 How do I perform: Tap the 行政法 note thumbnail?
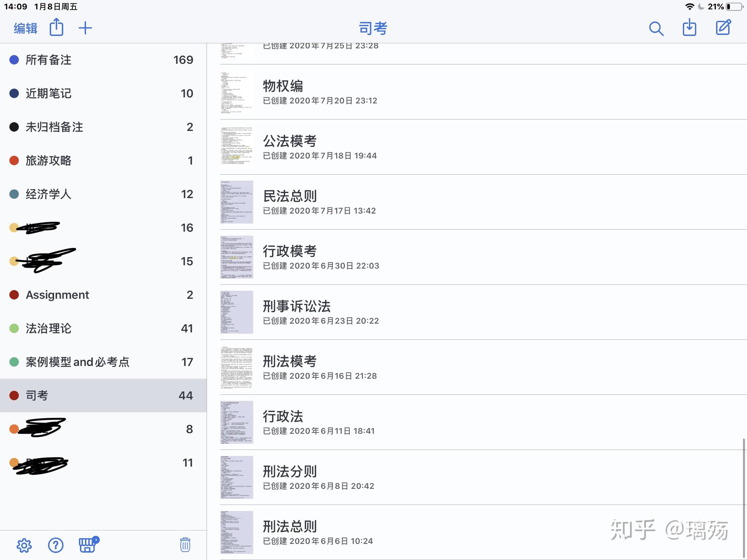tap(237, 422)
